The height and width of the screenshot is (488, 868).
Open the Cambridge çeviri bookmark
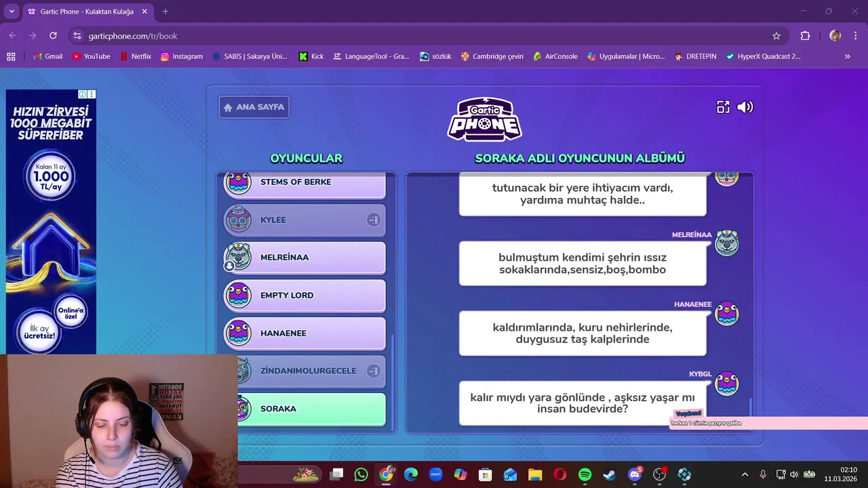point(492,56)
